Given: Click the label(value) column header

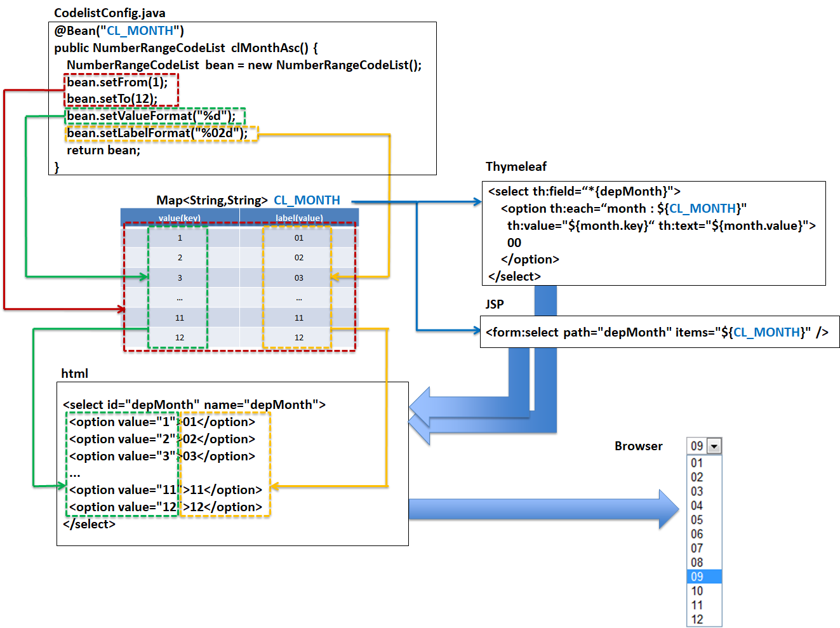Looking at the screenshot, I should [x=299, y=218].
